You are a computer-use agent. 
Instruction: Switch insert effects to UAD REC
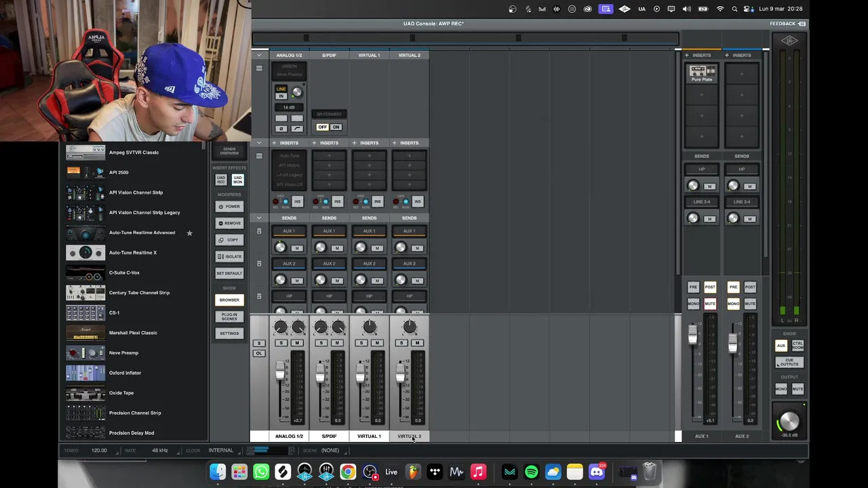221,180
